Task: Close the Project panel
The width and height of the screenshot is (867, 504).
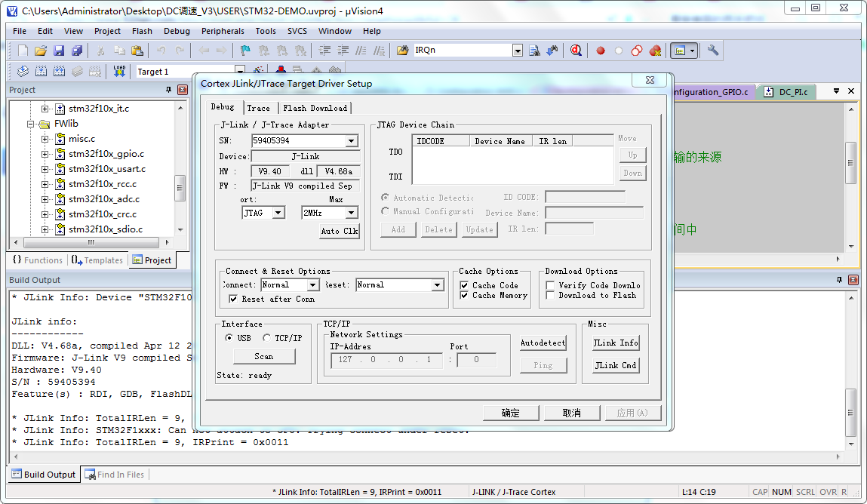Action: tap(183, 90)
